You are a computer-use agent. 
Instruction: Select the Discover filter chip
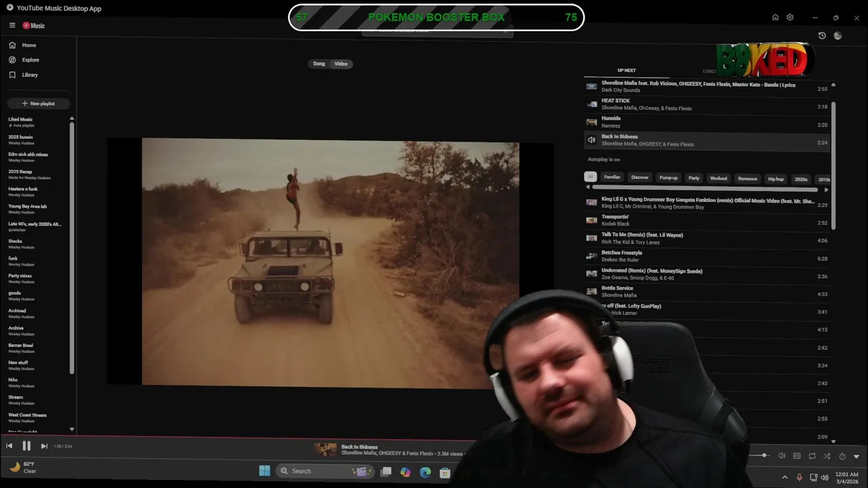(x=640, y=178)
